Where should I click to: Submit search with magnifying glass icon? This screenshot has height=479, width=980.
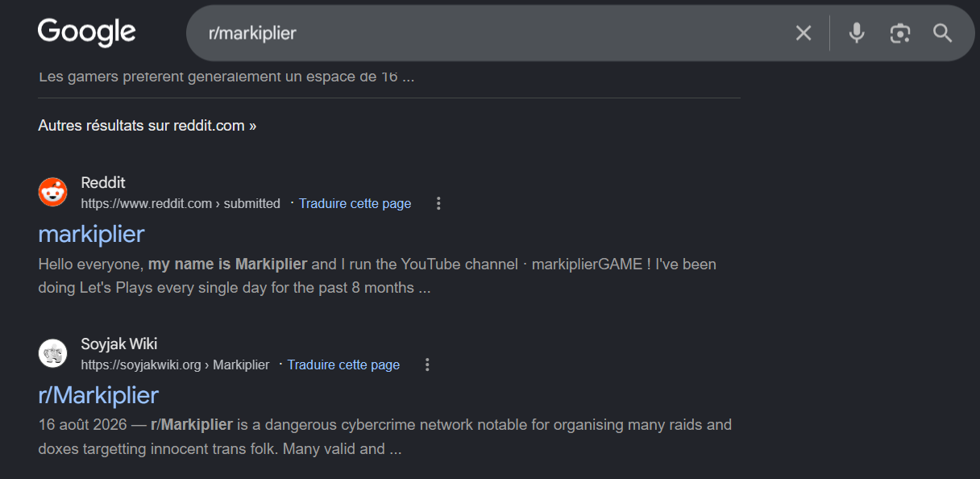pyautogui.click(x=943, y=33)
